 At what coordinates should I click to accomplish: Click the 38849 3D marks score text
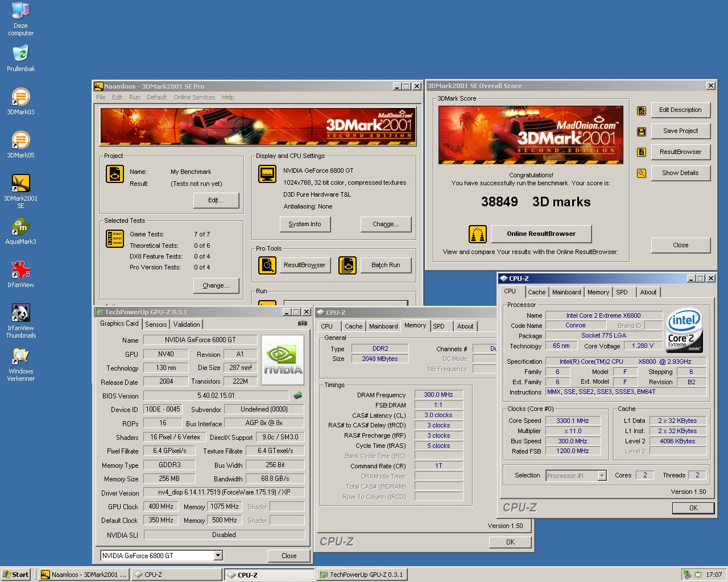536,202
